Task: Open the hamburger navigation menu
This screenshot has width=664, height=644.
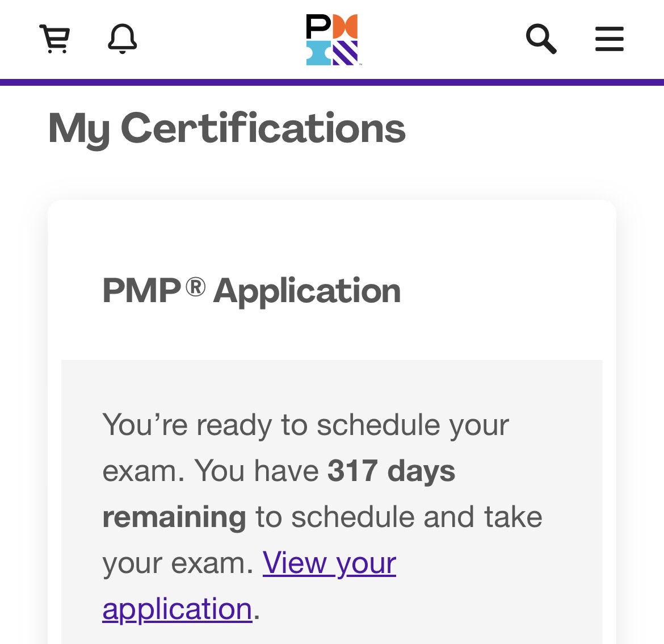Action: [609, 40]
